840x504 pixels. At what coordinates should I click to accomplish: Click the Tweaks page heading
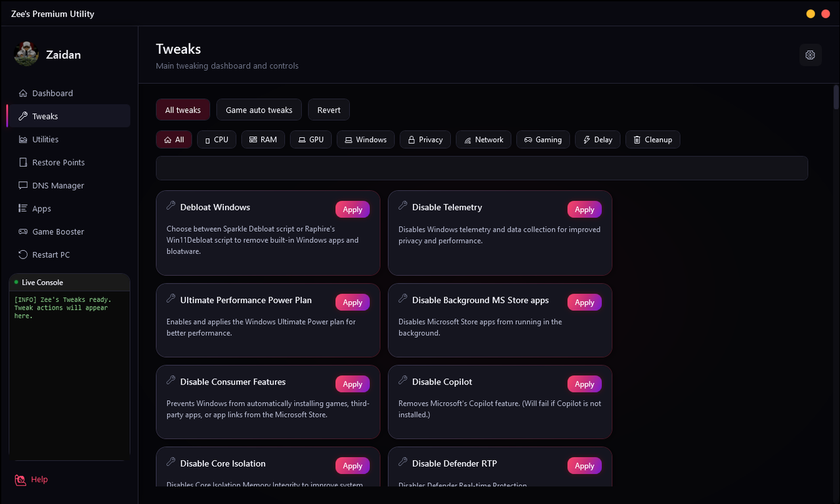tap(178, 49)
